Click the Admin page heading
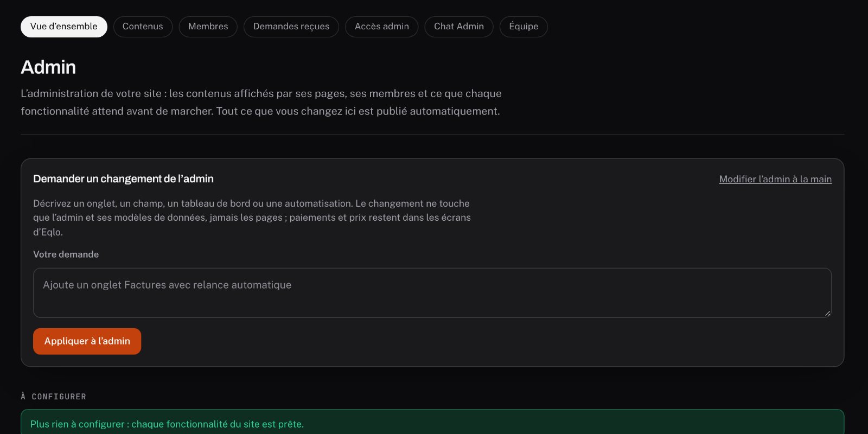This screenshot has width=868, height=434. tap(48, 67)
